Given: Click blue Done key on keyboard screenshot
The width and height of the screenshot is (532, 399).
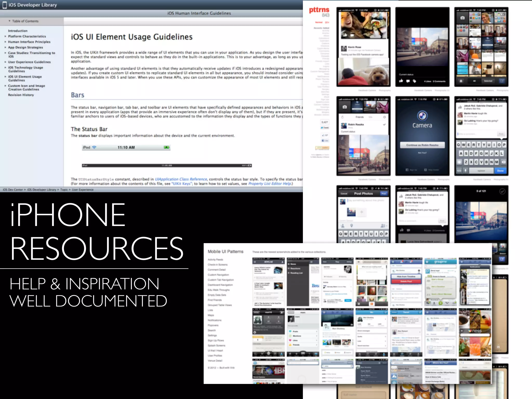Looking at the screenshot, I should tap(500, 171).
